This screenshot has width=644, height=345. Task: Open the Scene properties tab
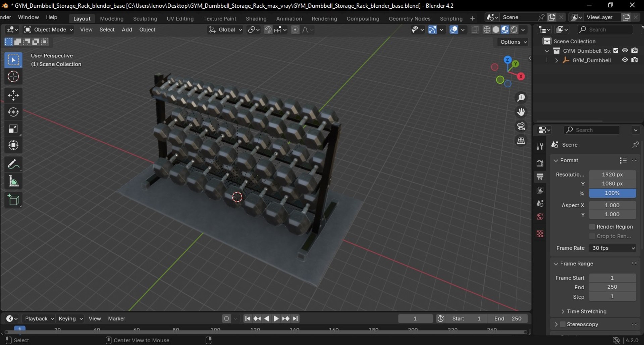(x=540, y=203)
